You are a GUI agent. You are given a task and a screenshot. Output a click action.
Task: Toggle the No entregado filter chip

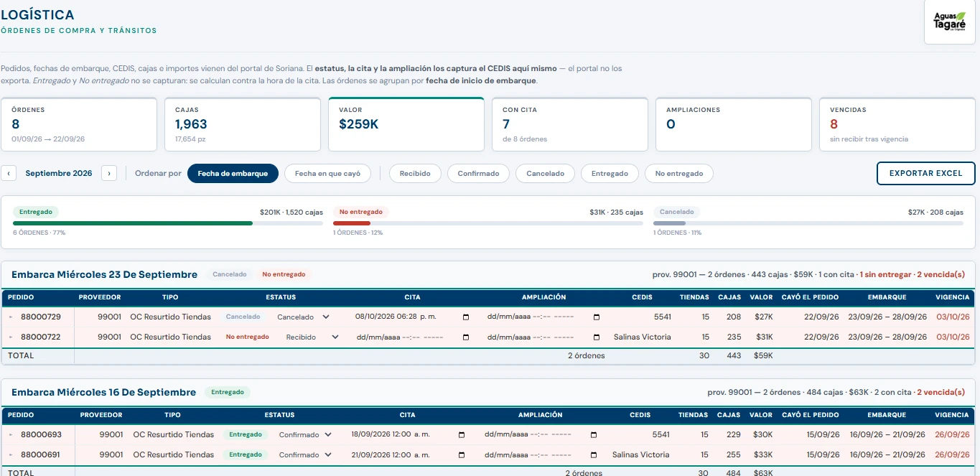[679, 173]
